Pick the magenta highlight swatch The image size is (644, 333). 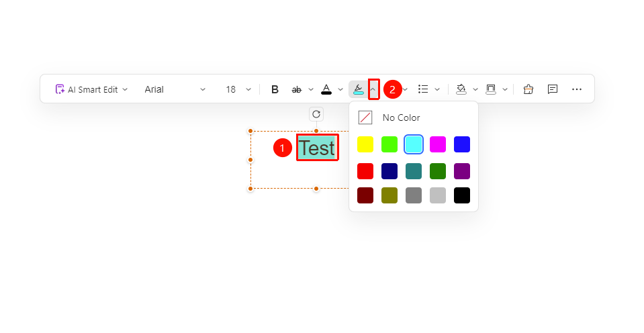(x=438, y=144)
